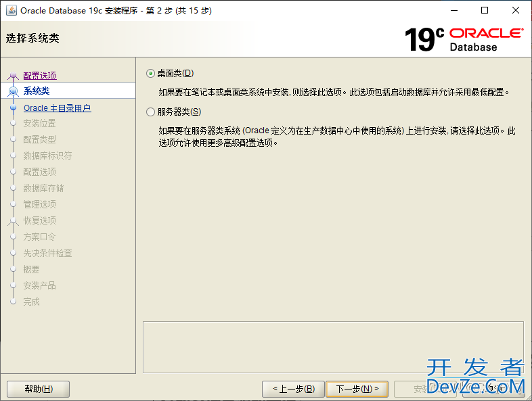Click the disabled 安装产品 step
Viewport: 532px width, 401px height.
point(39,286)
